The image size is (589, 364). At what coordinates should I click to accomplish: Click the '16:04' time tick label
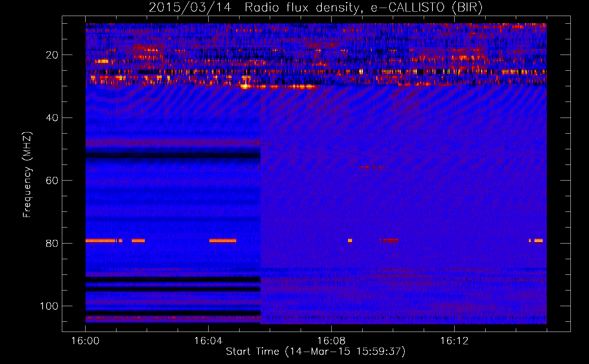coord(208,341)
